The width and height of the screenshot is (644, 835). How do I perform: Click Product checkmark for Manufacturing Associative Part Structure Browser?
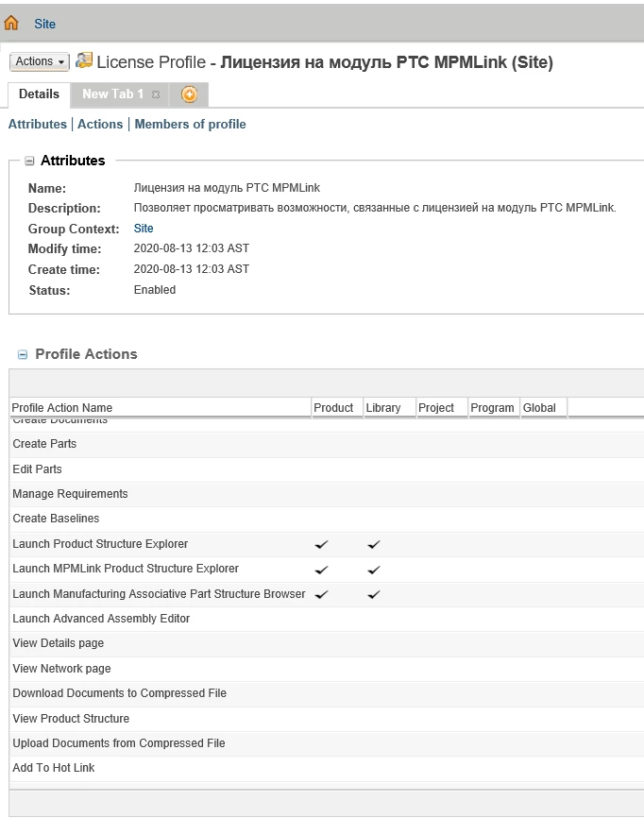[x=321, y=595]
